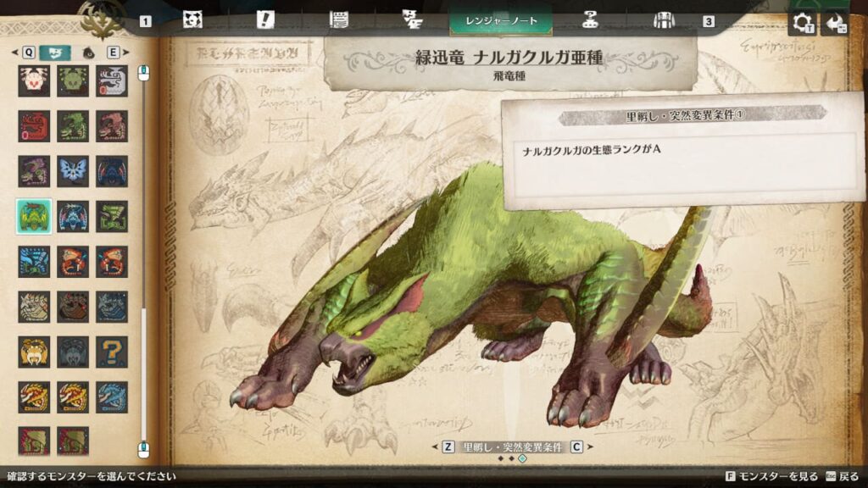Select the purple and green wyvern icon

34,171
